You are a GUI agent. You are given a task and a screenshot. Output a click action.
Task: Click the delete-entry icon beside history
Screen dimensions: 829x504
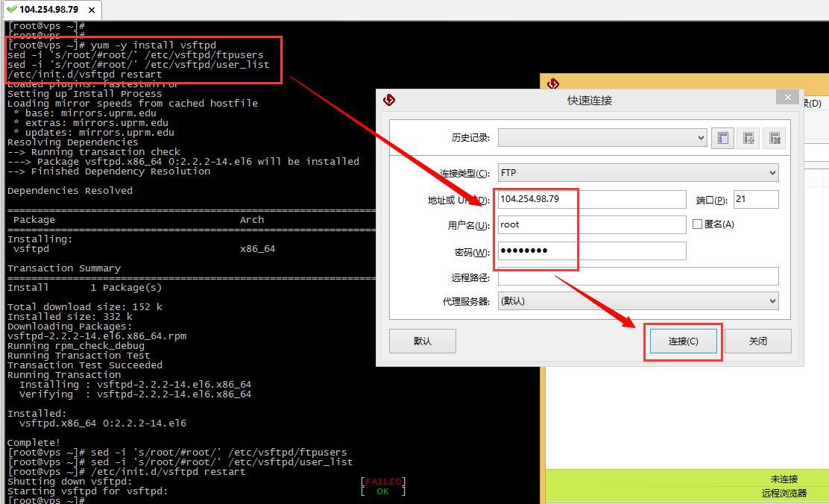[775, 139]
